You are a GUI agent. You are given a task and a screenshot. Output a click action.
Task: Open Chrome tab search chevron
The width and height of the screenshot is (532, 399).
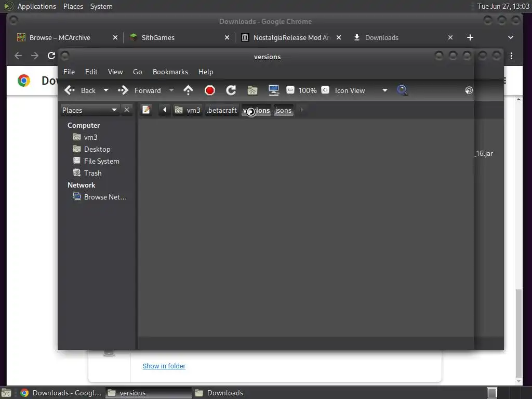511,37
